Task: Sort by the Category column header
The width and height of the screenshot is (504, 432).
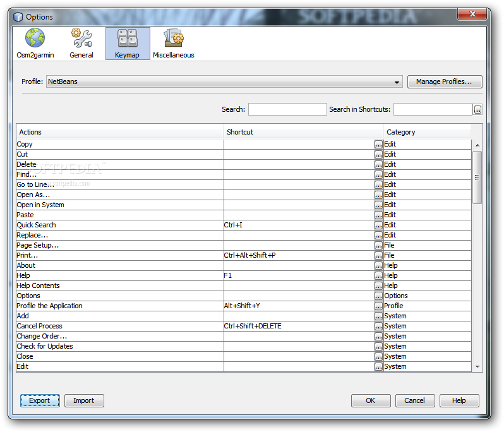Action: (427, 132)
